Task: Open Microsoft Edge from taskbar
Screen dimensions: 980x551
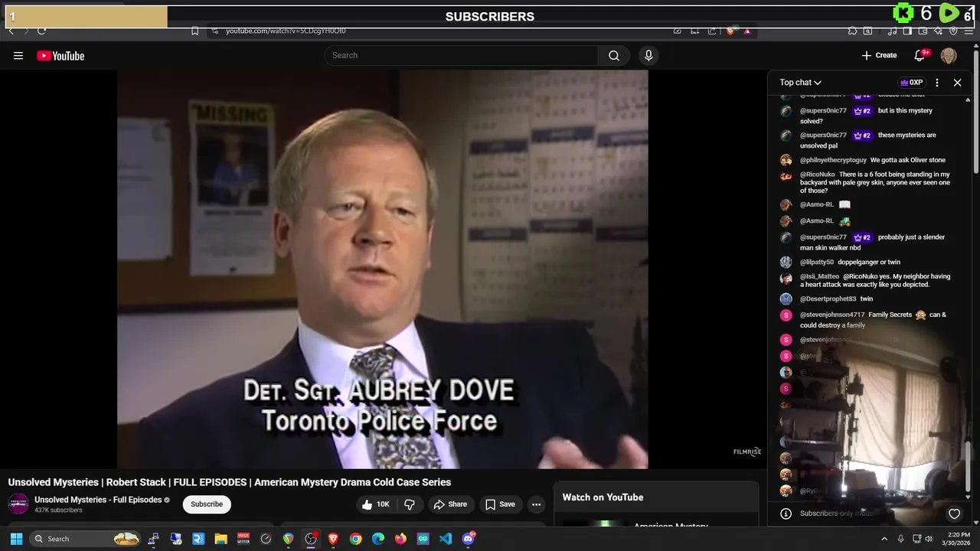Action: (x=378, y=539)
